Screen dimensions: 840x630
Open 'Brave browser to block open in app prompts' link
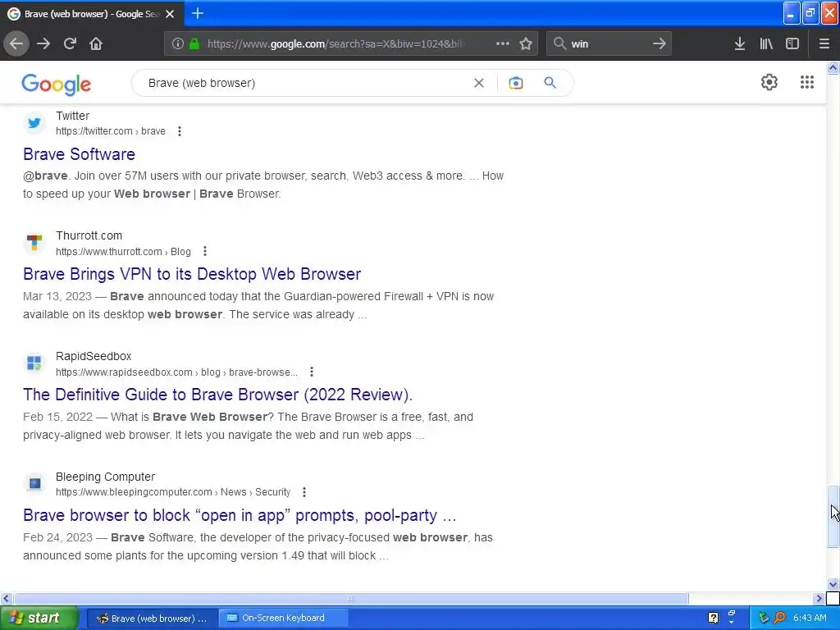(240, 515)
